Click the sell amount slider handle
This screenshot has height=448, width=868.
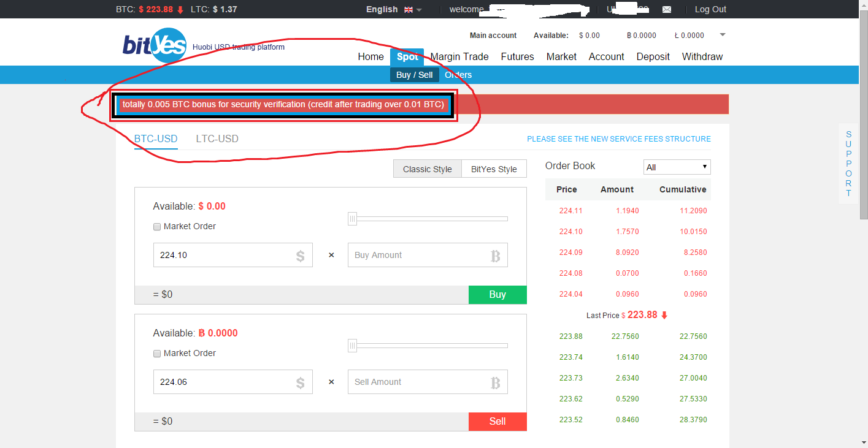tap(352, 346)
